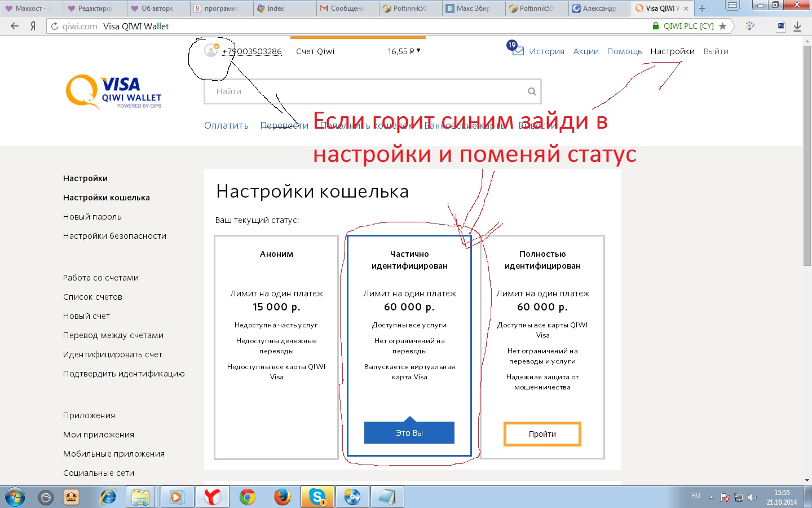Open the Перевести section
This screenshot has width=812, height=508.
(284, 126)
